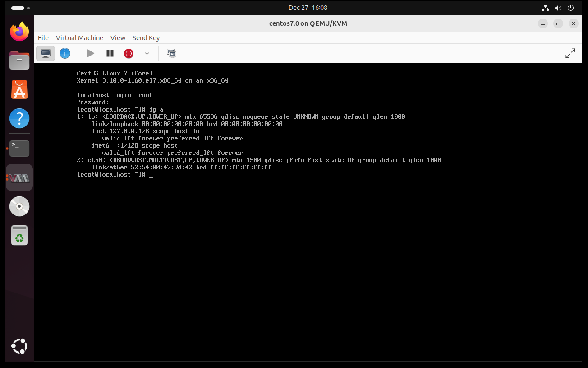Open the Trash from the dock
The image size is (588, 368).
click(x=19, y=235)
